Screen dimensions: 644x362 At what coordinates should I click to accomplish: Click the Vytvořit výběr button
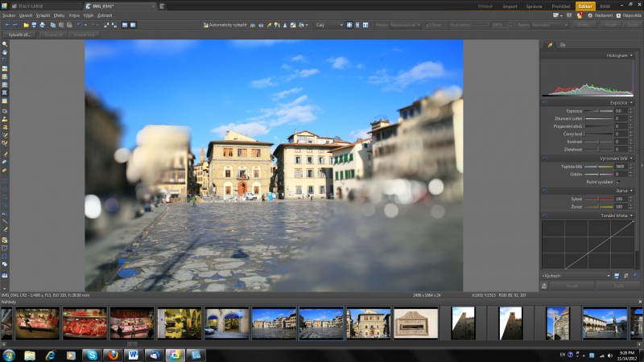coord(19,35)
